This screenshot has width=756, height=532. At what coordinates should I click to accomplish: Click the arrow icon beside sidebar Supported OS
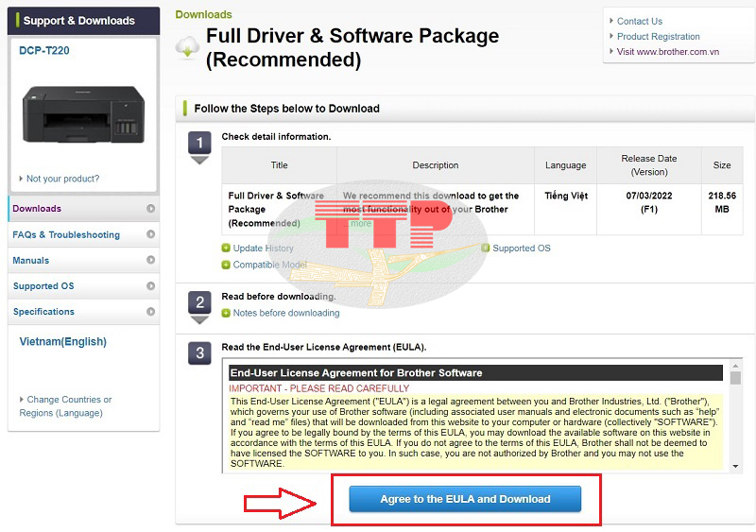[151, 285]
